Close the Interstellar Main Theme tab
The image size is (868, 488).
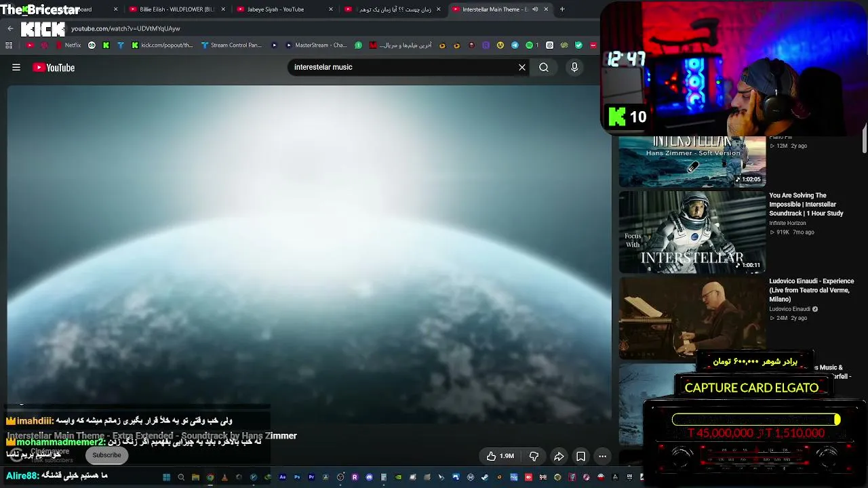coord(546,9)
